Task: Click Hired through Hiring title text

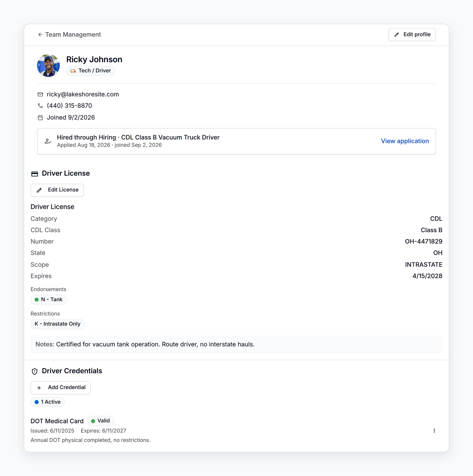Action: tap(138, 137)
